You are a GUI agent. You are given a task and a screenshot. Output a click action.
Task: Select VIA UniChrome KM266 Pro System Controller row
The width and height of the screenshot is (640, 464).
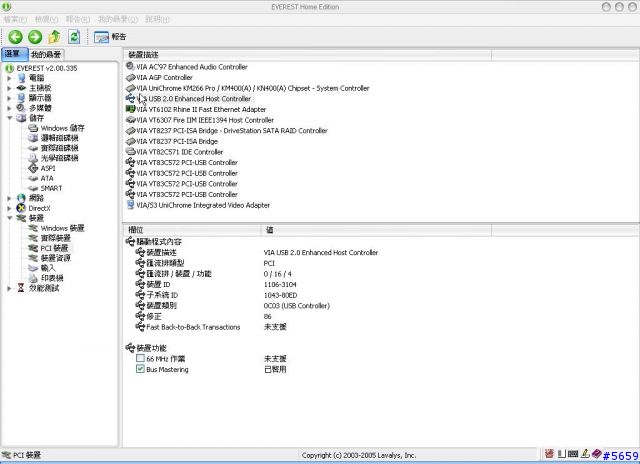253,88
